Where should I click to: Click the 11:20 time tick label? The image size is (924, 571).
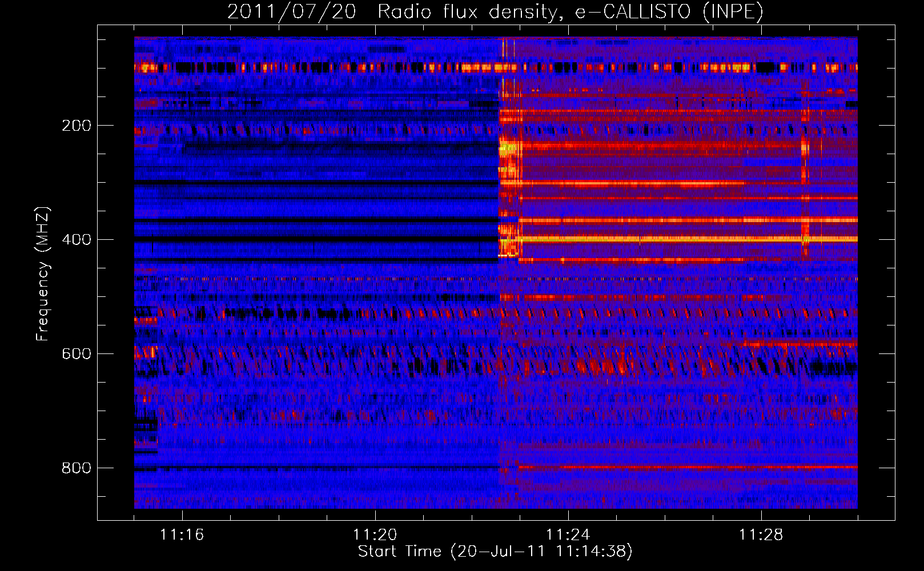click(x=375, y=534)
